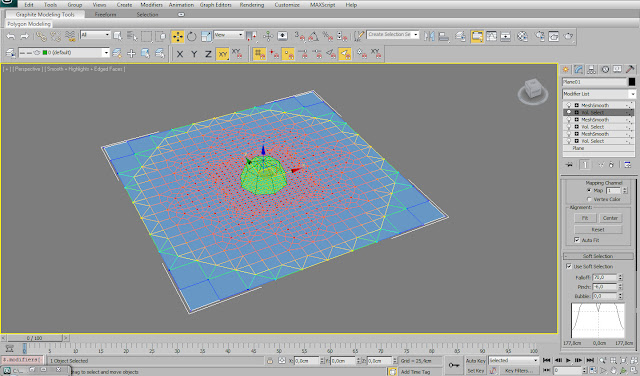Image resolution: width=640 pixels, height=376 pixels.
Task: Select the Select Object tool
Action: pyautogui.click(x=118, y=36)
